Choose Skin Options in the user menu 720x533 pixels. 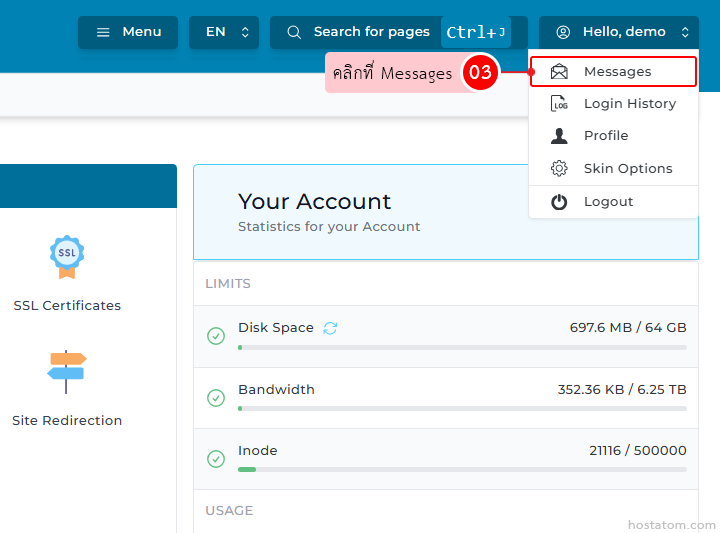627,169
